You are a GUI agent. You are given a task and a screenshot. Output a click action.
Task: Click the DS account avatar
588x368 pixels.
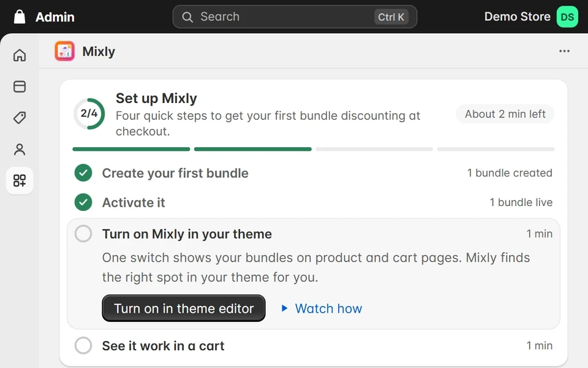(567, 17)
